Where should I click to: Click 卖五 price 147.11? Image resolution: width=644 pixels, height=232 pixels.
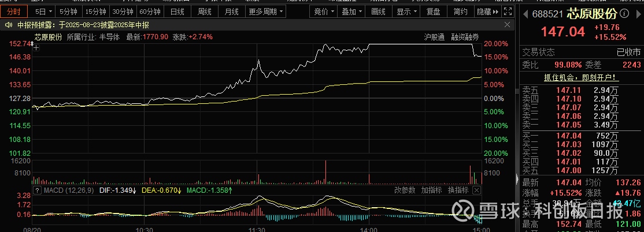click(568, 90)
